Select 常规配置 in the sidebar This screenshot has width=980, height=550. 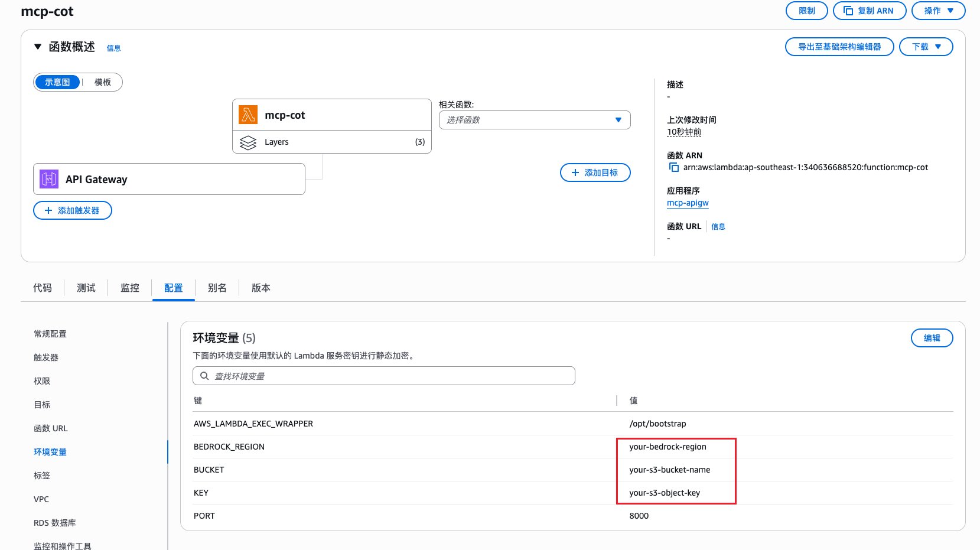pyautogui.click(x=50, y=334)
